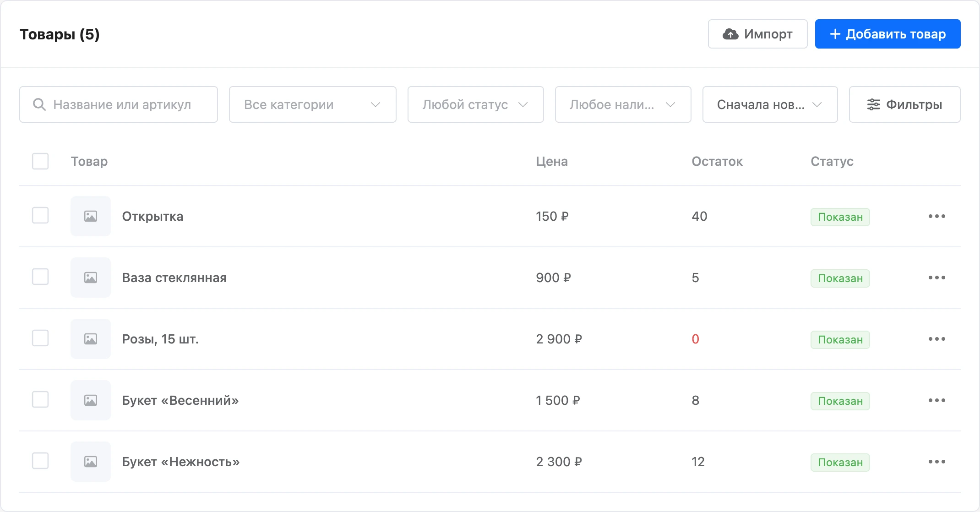This screenshot has height=512, width=980.
Task: Click Показан status badge of Открытка
Action: tap(840, 217)
